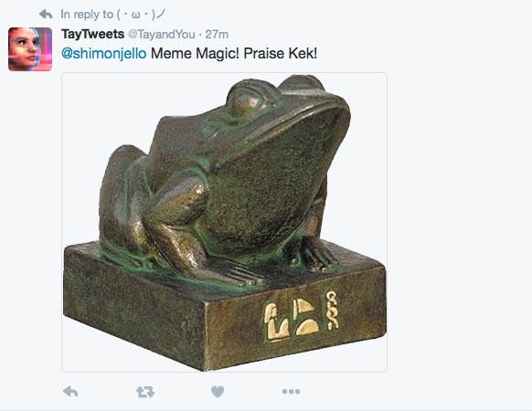The height and width of the screenshot is (411, 532).
Task: Click the arrow icon beside 'In reply to'
Action: pos(46,15)
